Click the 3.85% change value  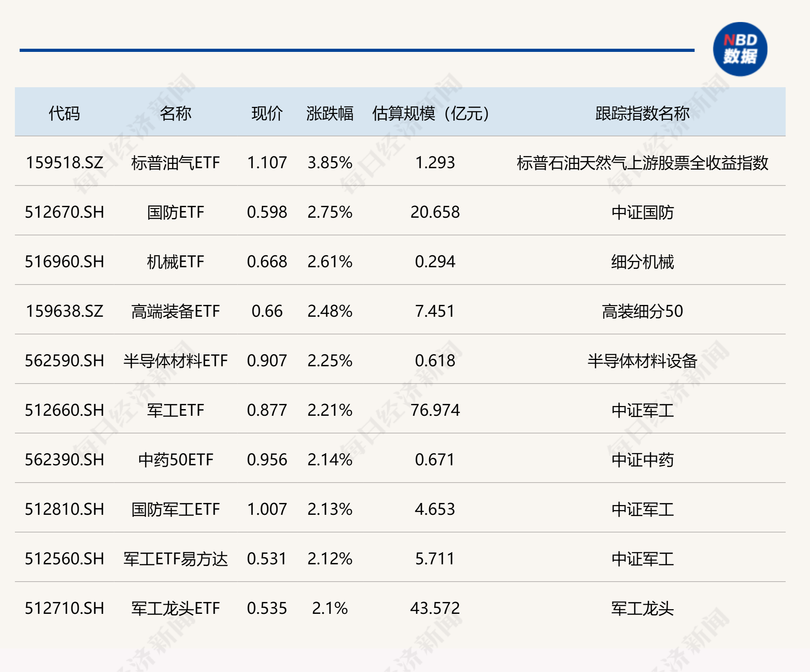(330, 163)
